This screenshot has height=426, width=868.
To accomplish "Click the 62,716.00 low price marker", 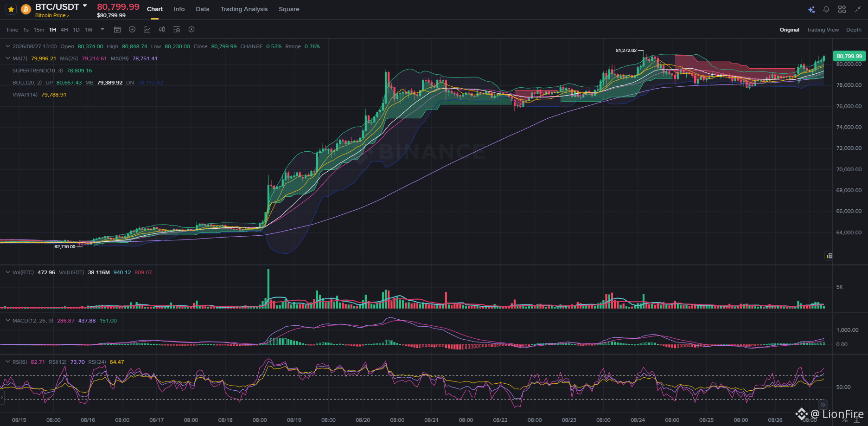I will 65,246.
